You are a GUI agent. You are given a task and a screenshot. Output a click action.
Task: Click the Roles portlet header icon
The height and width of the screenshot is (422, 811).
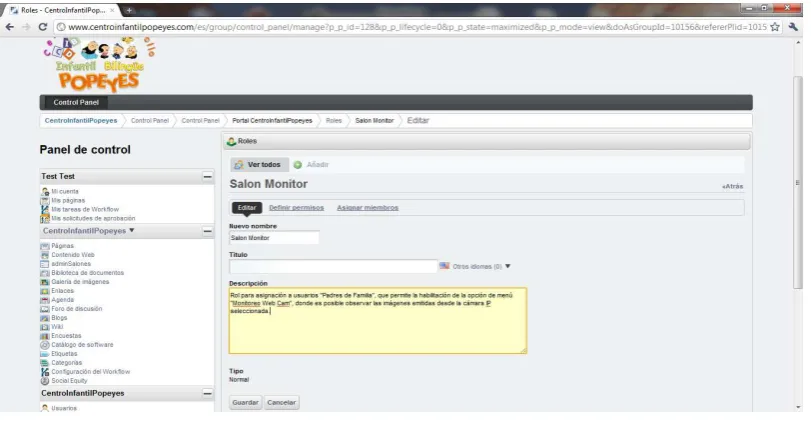pyautogui.click(x=232, y=141)
